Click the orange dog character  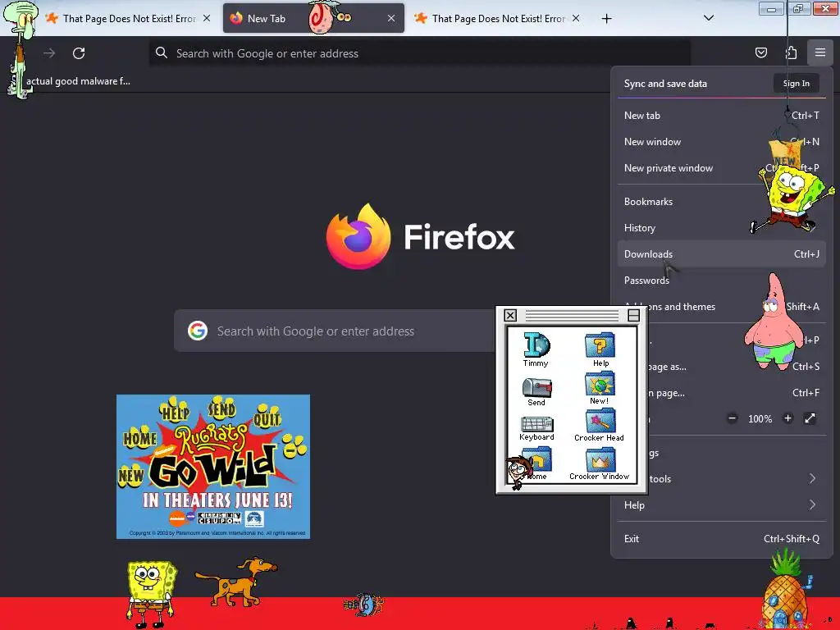click(x=236, y=582)
